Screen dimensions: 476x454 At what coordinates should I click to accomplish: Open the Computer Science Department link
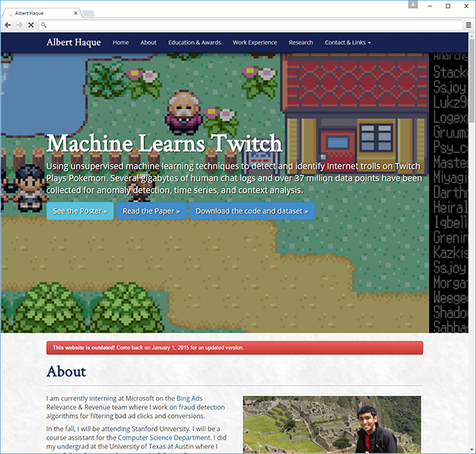pos(164,437)
